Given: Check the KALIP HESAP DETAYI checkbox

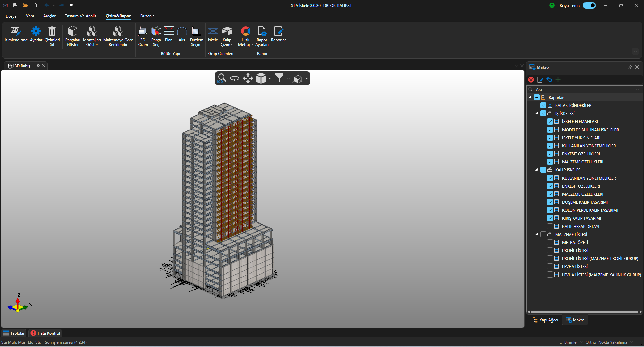Looking at the screenshot, I should click(x=550, y=227).
